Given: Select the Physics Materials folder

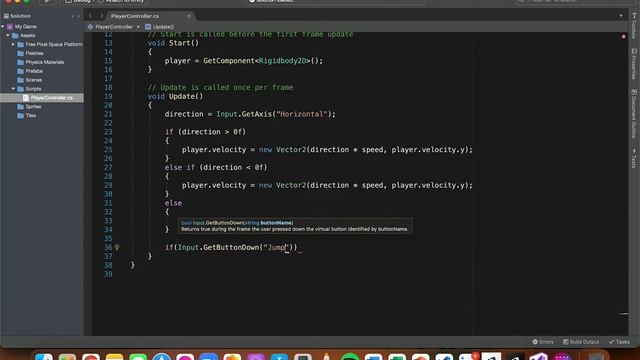Looking at the screenshot, I should pyautogui.click(x=44, y=62).
